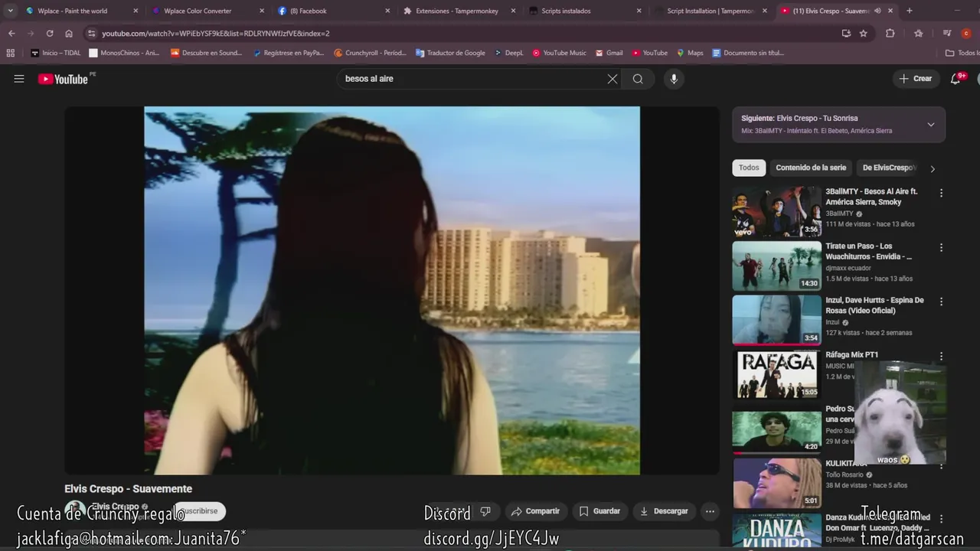This screenshot has height=551, width=980.
Task: Show more filter chips with right arrow
Action: pyautogui.click(x=933, y=168)
